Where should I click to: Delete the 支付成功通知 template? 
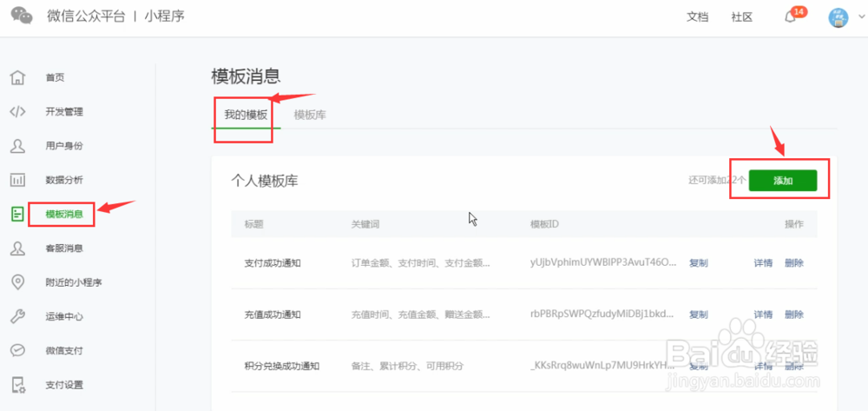[x=794, y=263]
